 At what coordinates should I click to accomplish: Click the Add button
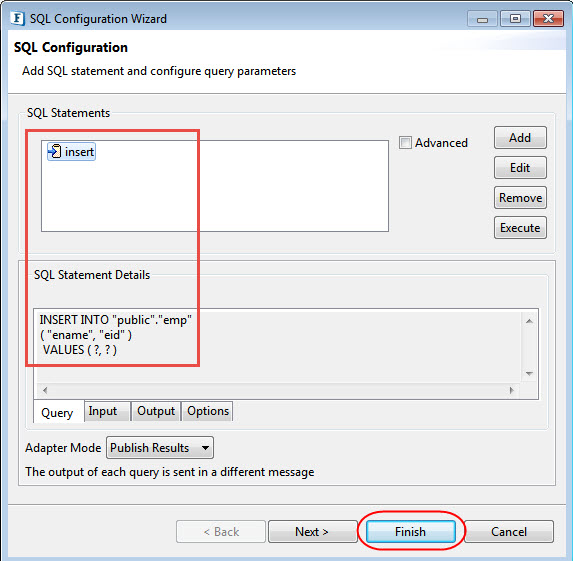520,138
